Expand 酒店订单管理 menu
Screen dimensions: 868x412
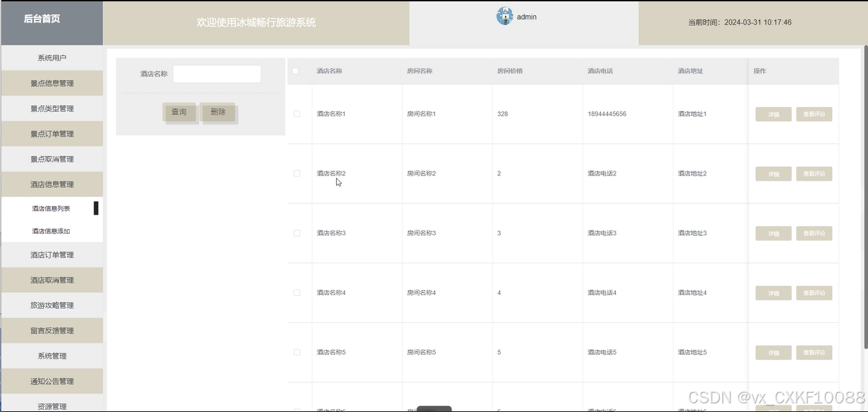click(x=52, y=255)
